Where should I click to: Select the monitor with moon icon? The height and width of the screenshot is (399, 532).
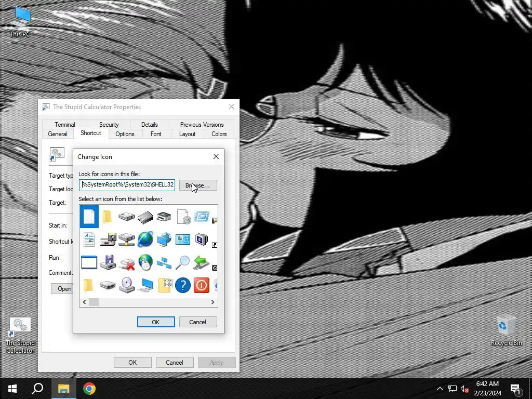(202, 239)
